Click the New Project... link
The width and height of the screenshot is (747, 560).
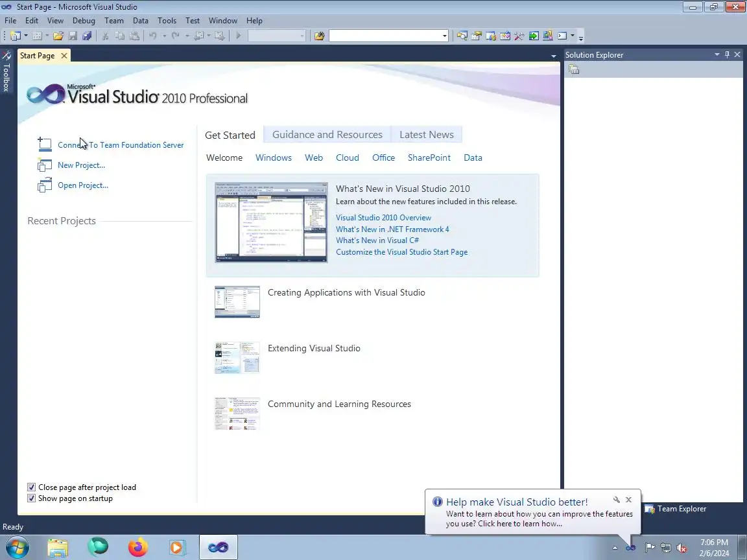[x=82, y=165]
